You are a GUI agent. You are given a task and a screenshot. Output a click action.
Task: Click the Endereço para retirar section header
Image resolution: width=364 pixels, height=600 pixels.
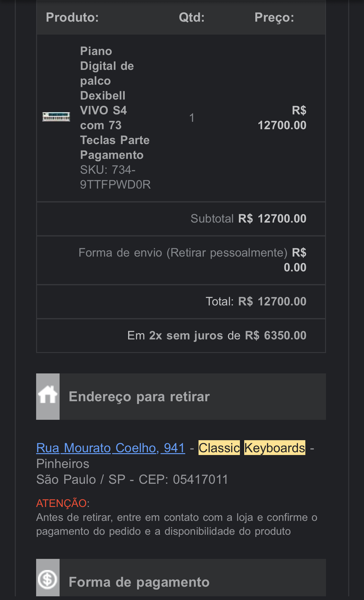click(139, 397)
